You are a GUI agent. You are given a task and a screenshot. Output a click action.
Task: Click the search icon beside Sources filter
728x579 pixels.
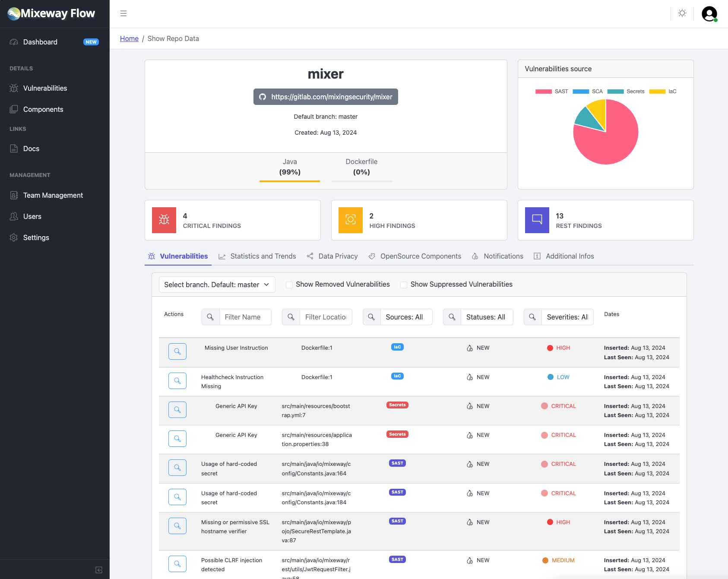click(x=372, y=317)
